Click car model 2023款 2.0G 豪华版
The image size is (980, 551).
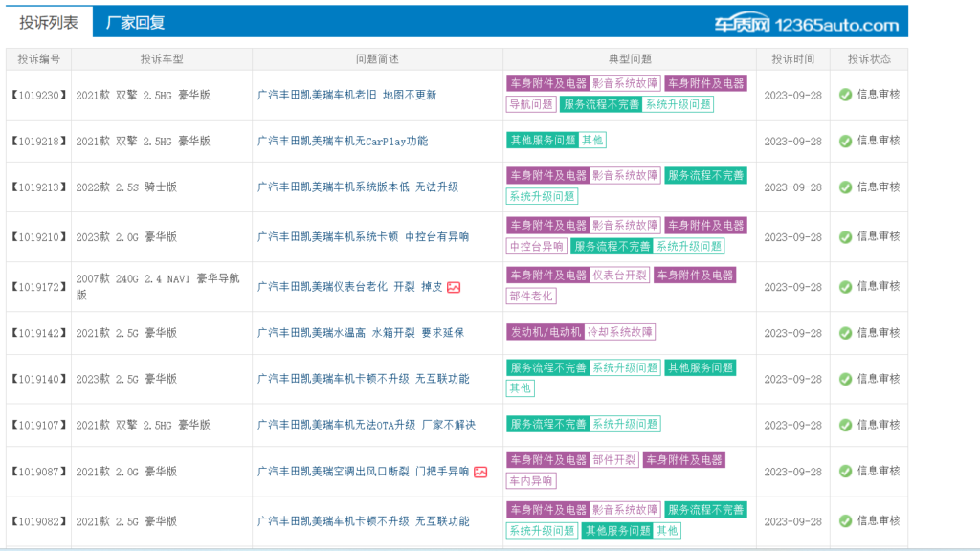coord(126,237)
